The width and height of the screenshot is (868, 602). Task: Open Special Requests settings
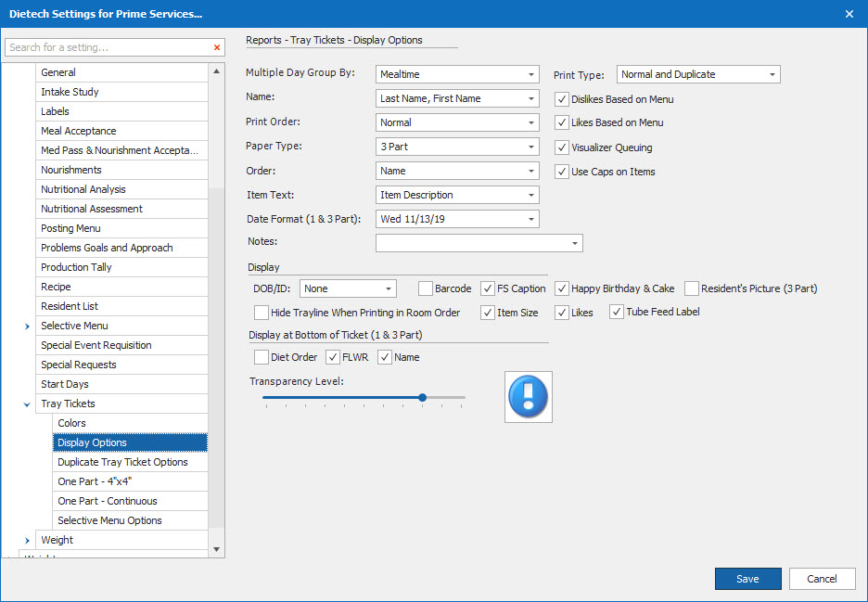pyautogui.click(x=121, y=365)
